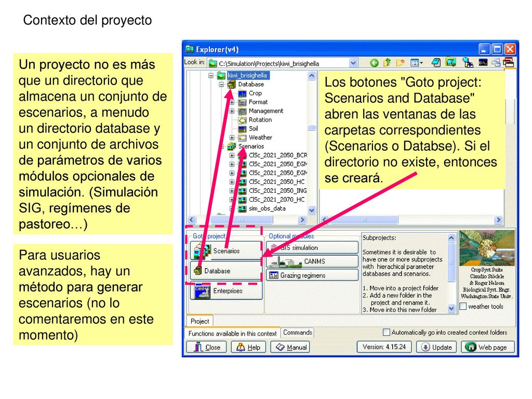
Task: Click the red stacked windows toolbar icon
Action: click(x=508, y=62)
